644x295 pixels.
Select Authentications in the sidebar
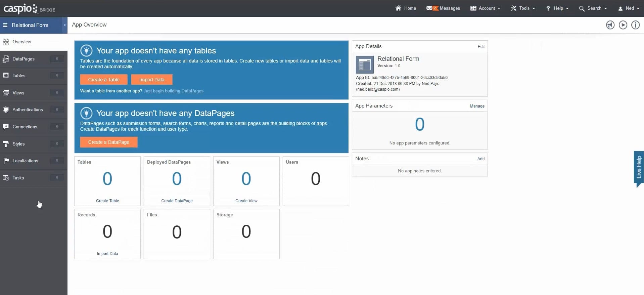(x=28, y=110)
